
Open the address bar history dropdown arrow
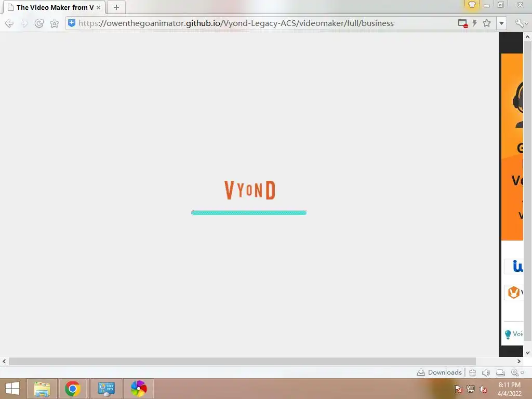click(x=501, y=23)
